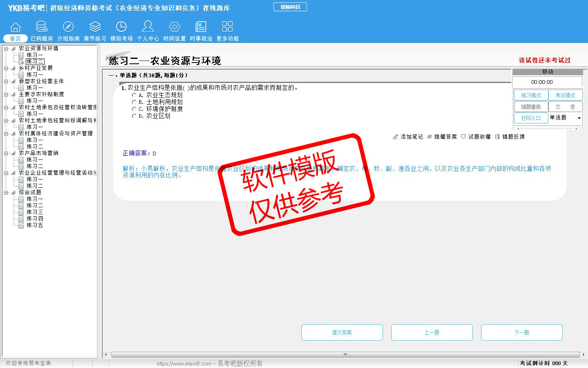
Task: Switch to 考试模式 tab
Action: pyautogui.click(x=565, y=95)
